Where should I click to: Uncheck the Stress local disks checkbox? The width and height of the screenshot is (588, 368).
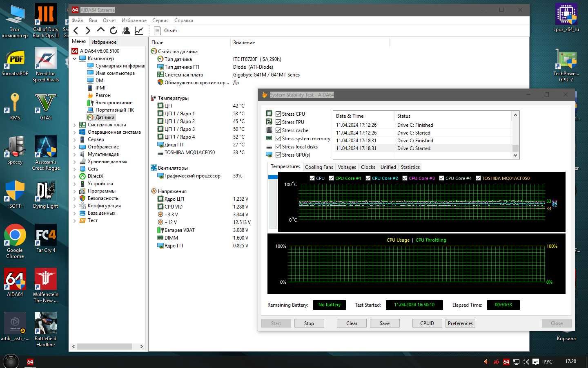(278, 147)
